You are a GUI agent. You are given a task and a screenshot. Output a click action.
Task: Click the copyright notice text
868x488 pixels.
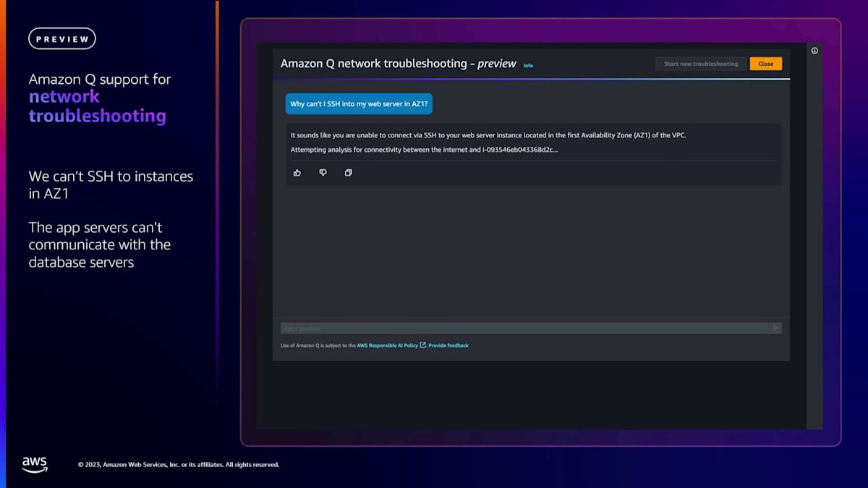click(179, 465)
